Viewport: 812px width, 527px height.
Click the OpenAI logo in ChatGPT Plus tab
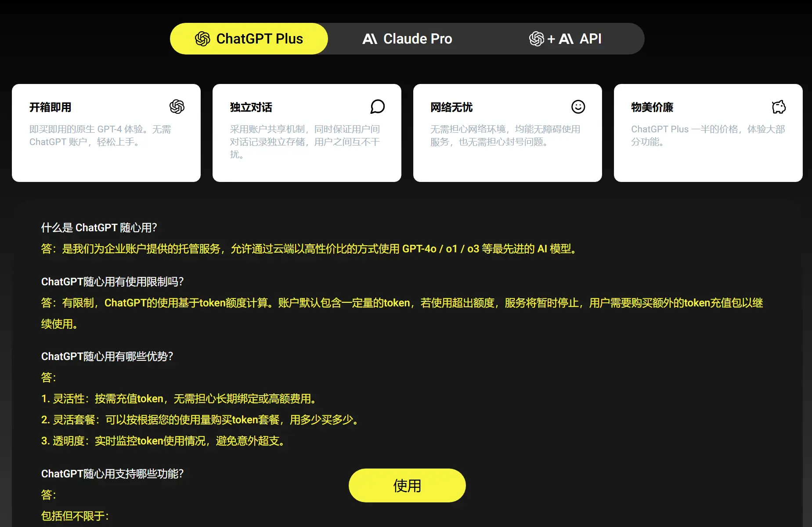coord(202,39)
